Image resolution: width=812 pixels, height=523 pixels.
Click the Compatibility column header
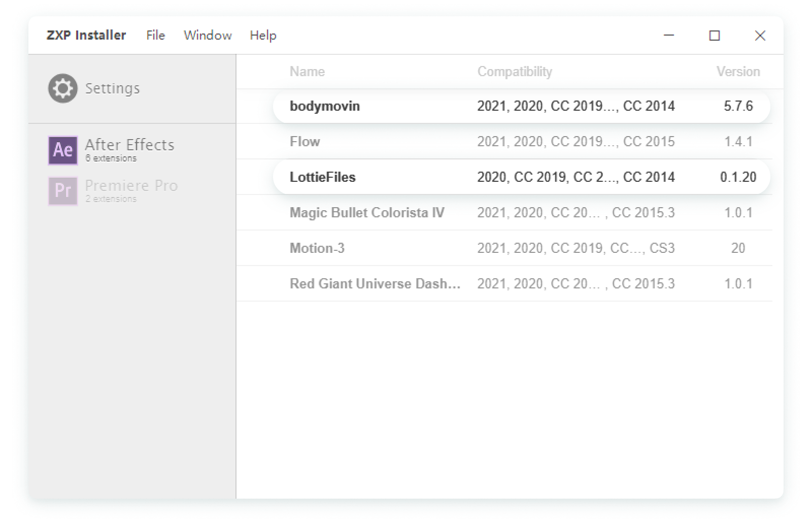pyautogui.click(x=515, y=72)
